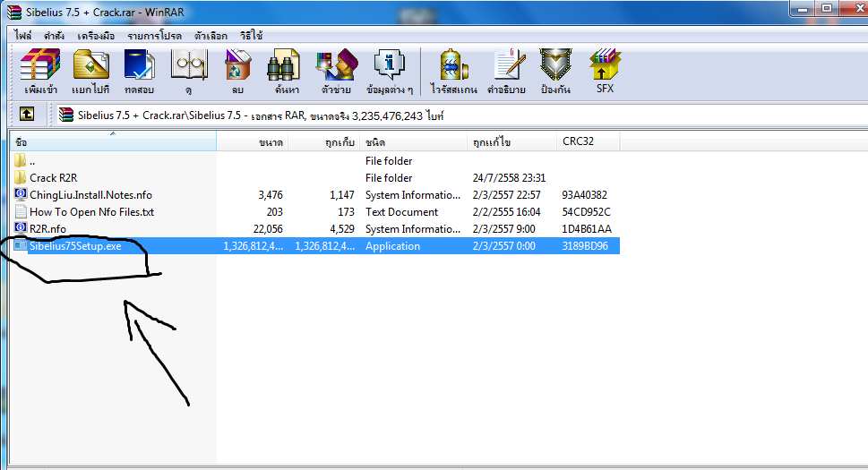Screen dimensions: 868x470
Task: Select the R2R.nfo file name
Action: point(47,229)
